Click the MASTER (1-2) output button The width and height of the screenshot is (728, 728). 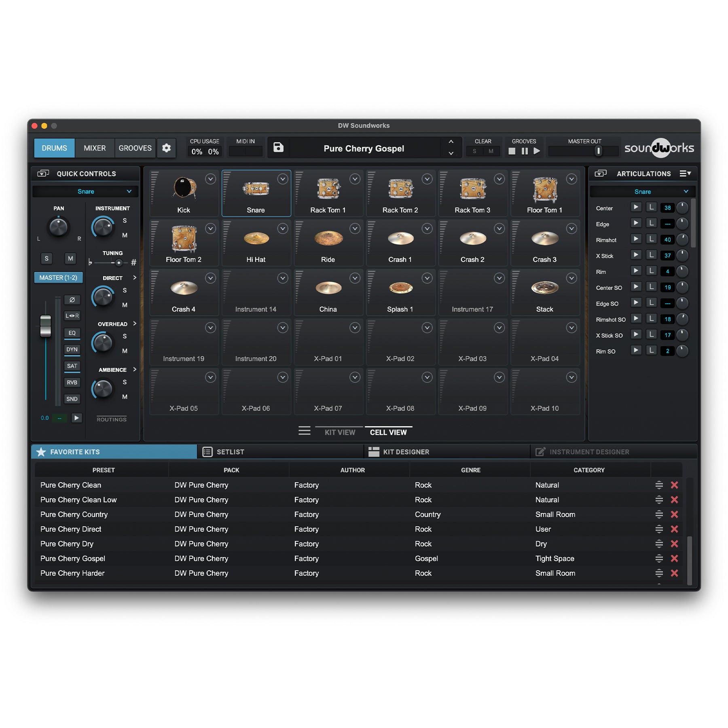(58, 278)
